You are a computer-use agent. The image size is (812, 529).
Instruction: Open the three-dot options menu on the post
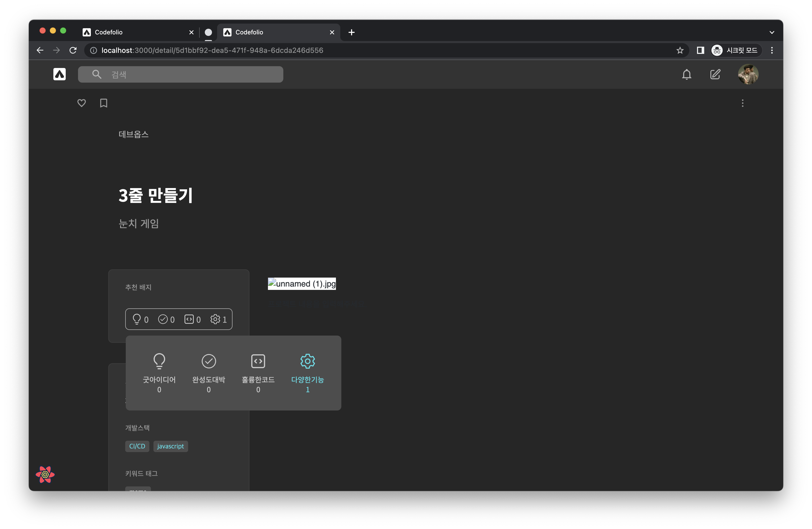[x=742, y=103]
